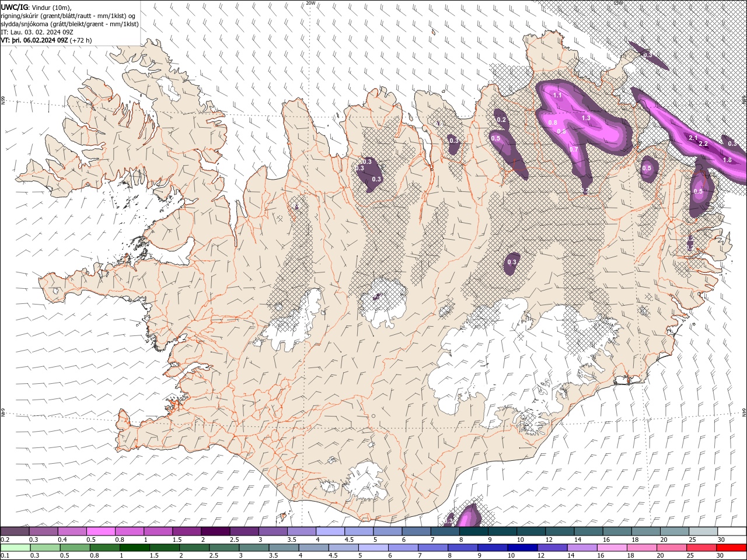Click the '2.2' snowfall value offshore
Screen dimensions: 747x560
coord(703,143)
